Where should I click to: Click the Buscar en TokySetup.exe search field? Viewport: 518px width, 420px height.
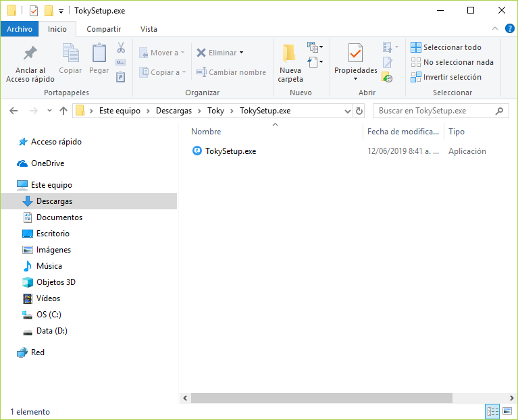tap(432, 111)
